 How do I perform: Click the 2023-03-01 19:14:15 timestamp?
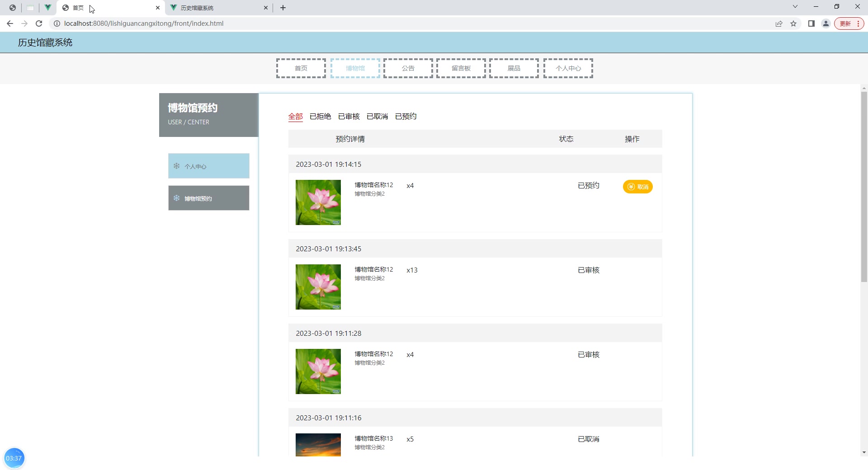tap(329, 164)
